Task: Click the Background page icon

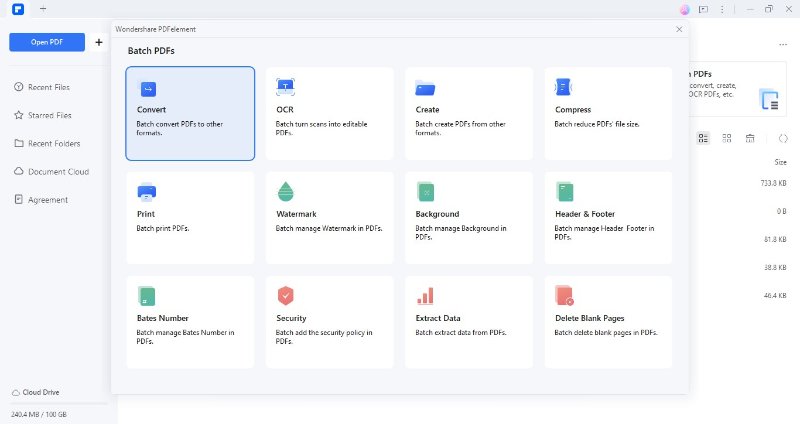Action: pos(426,192)
